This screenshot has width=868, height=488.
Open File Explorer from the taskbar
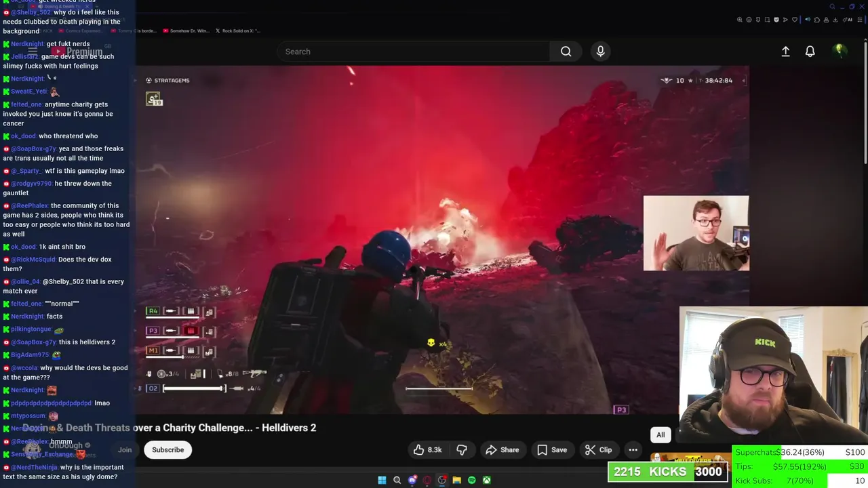[457, 481]
